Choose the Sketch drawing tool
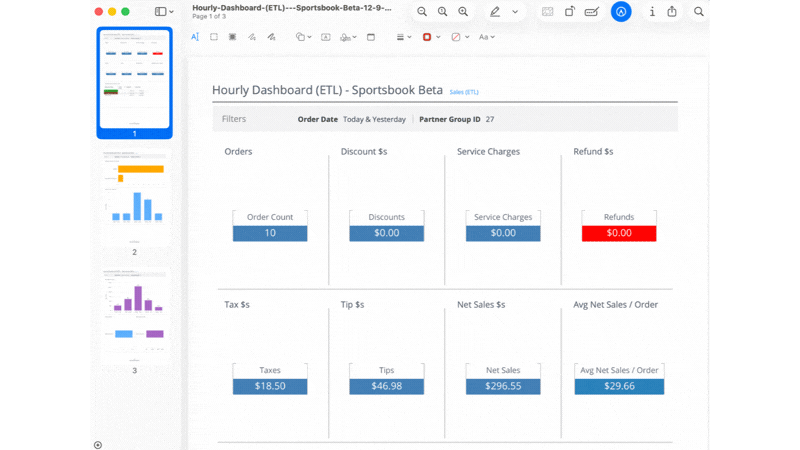This screenshot has width=800, height=450. (x=252, y=37)
